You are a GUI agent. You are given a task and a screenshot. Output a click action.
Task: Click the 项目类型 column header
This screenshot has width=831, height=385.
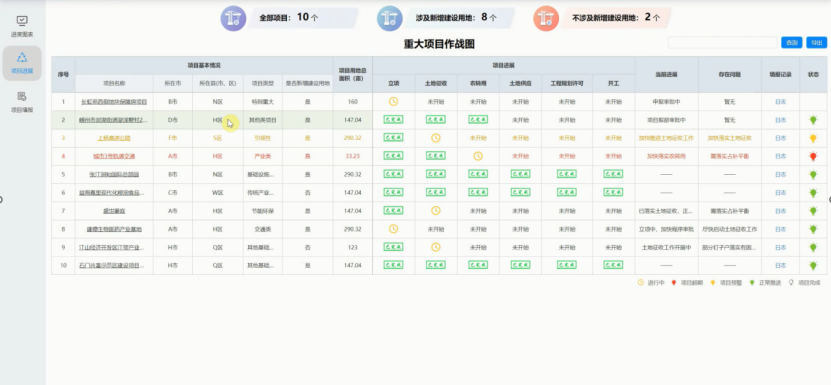click(262, 83)
